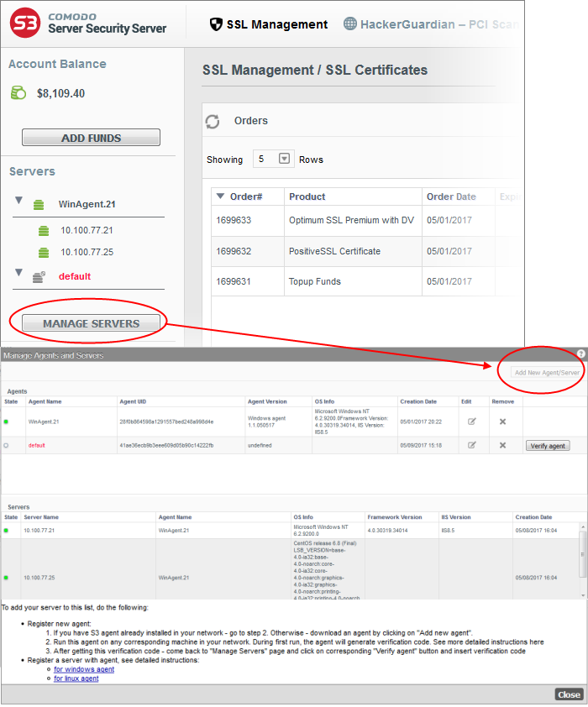Open the rows-per-page dropdown

click(x=284, y=159)
